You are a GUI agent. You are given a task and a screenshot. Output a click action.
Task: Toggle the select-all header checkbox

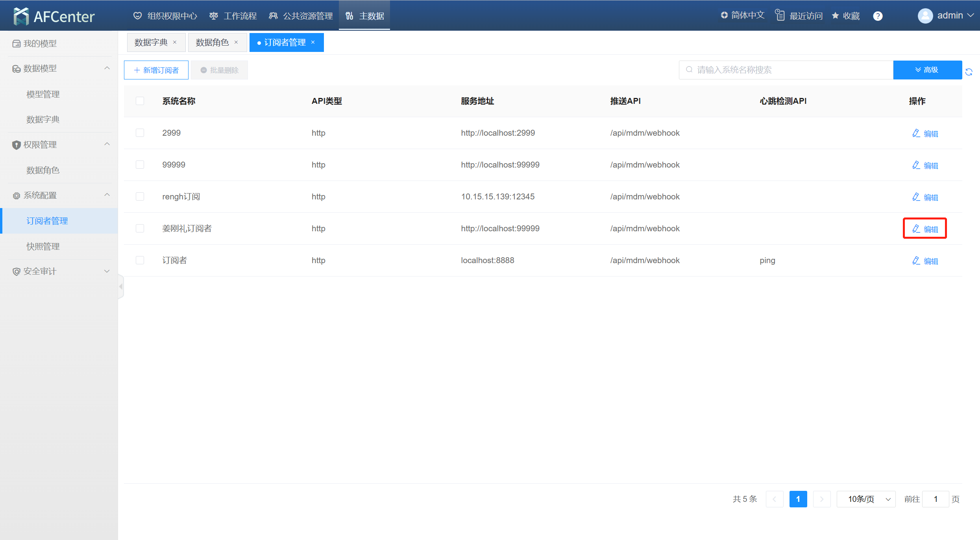pos(140,101)
